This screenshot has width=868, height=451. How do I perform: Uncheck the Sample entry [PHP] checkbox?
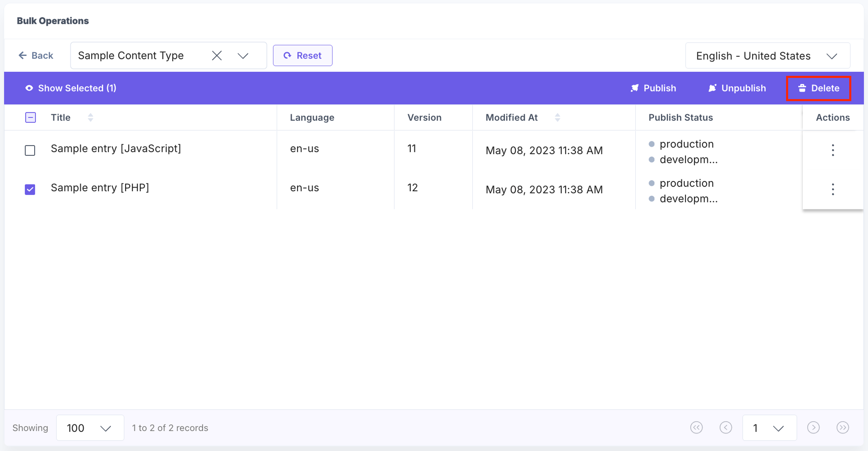(30, 190)
